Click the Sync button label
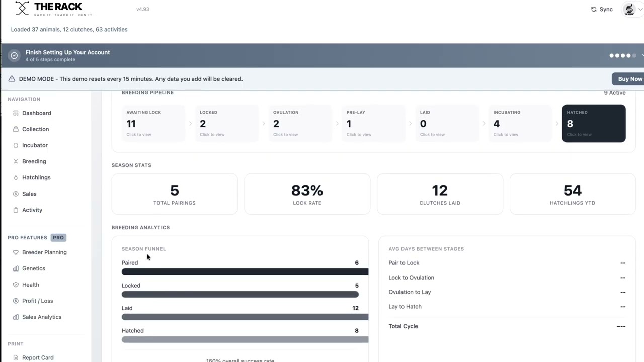The height and width of the screenshot is (362, 644). (x=606, y=9)
